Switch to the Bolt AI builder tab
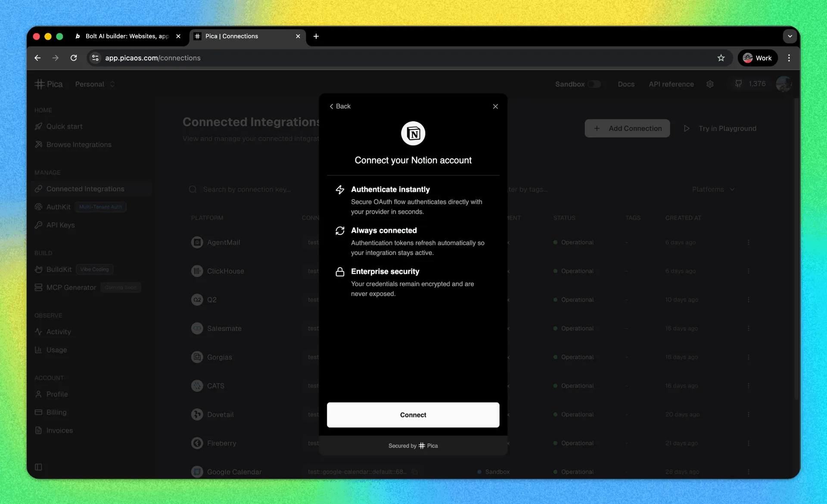827x504 pixels. [x=128, y=36]
